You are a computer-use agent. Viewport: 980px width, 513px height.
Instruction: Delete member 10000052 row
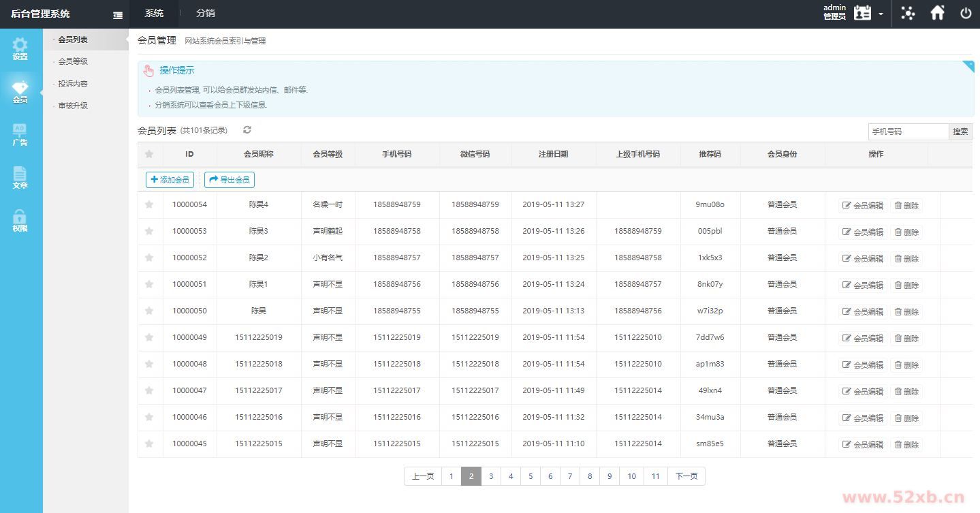click(906, 258)
